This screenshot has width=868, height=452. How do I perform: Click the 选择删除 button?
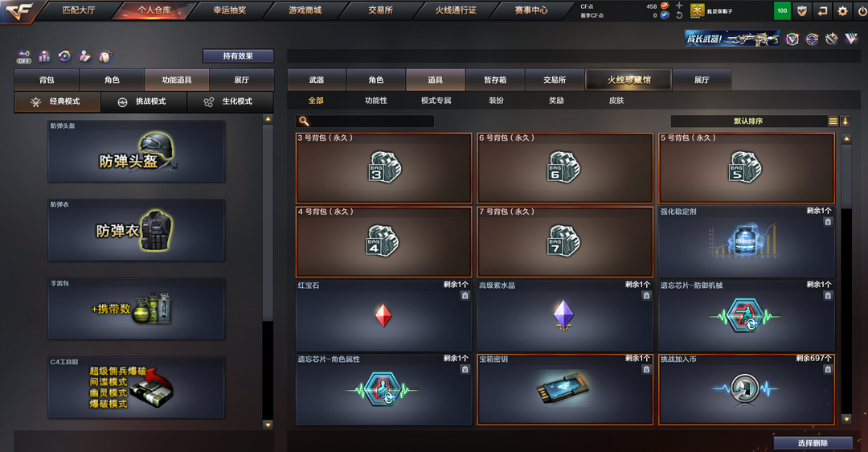tap(813, 443)
